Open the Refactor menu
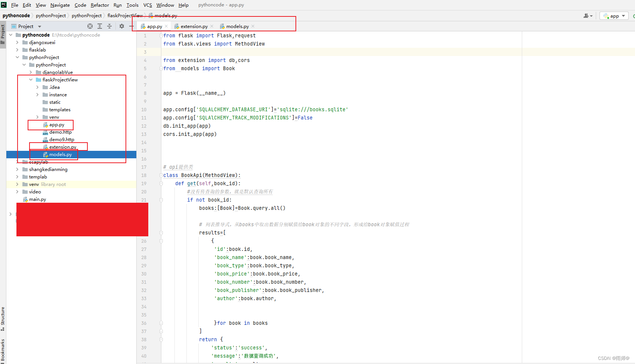 99,5
